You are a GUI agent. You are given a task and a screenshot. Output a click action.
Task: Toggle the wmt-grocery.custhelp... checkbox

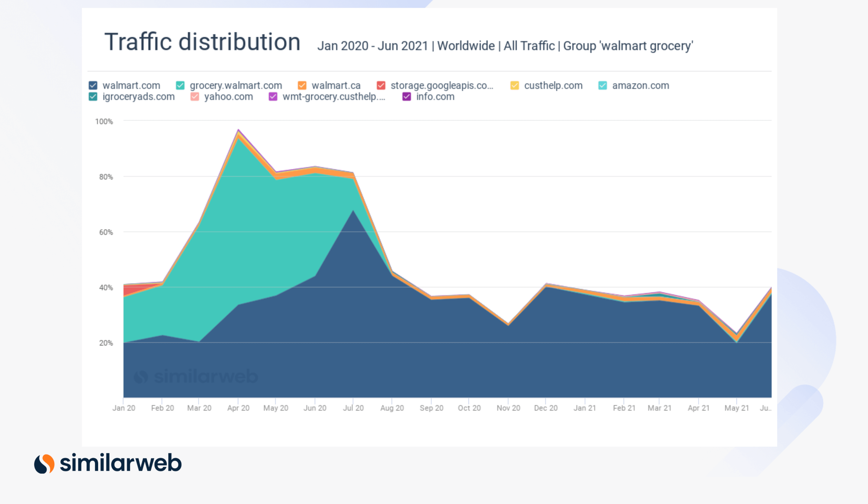click(273, 97)
